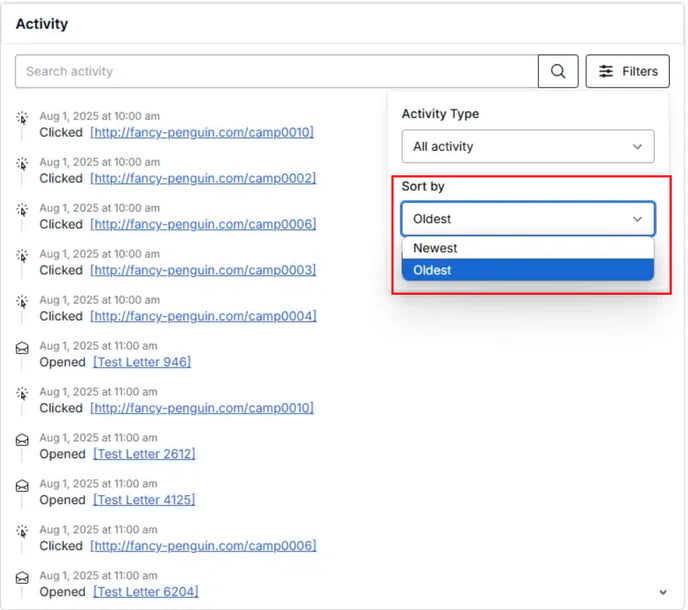Click the down chevron at list bottom
The image size is (688, 610).
[x=662, y=593]
